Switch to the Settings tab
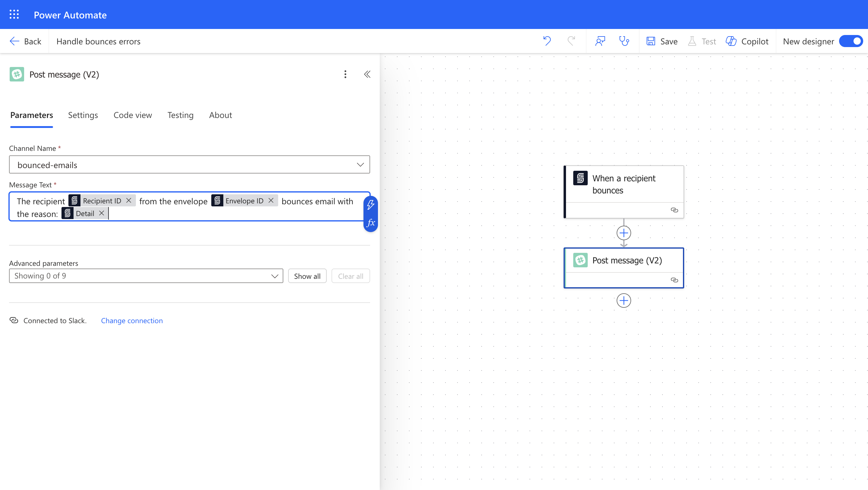Image resolution: width=868 pixels, height=490 pixels. point(83,115)
